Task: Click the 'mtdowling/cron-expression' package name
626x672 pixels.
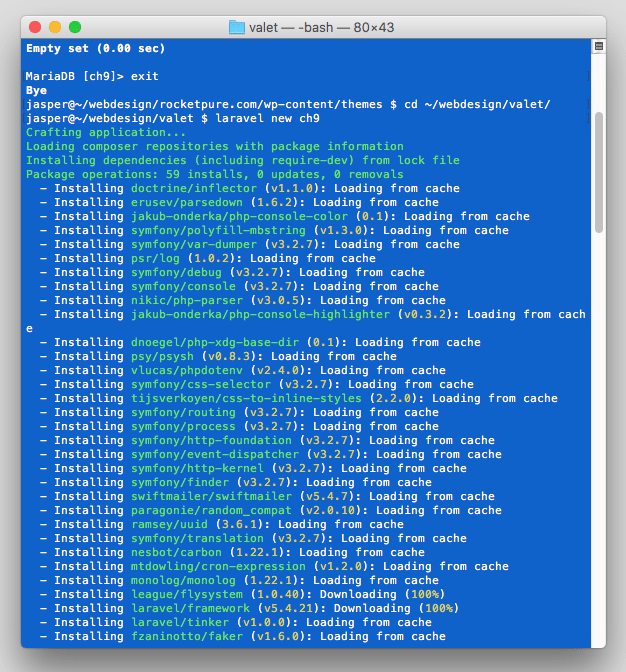Action: [x=218, y=566]
